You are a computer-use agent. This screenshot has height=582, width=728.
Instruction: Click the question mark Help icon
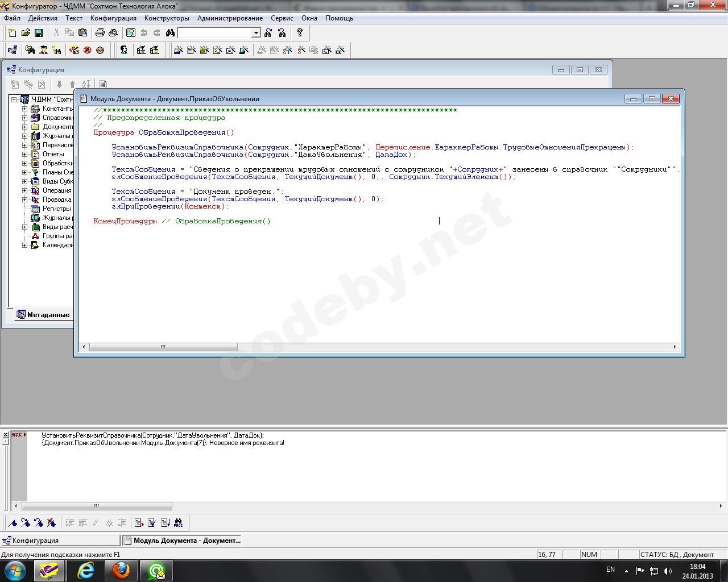300,33
